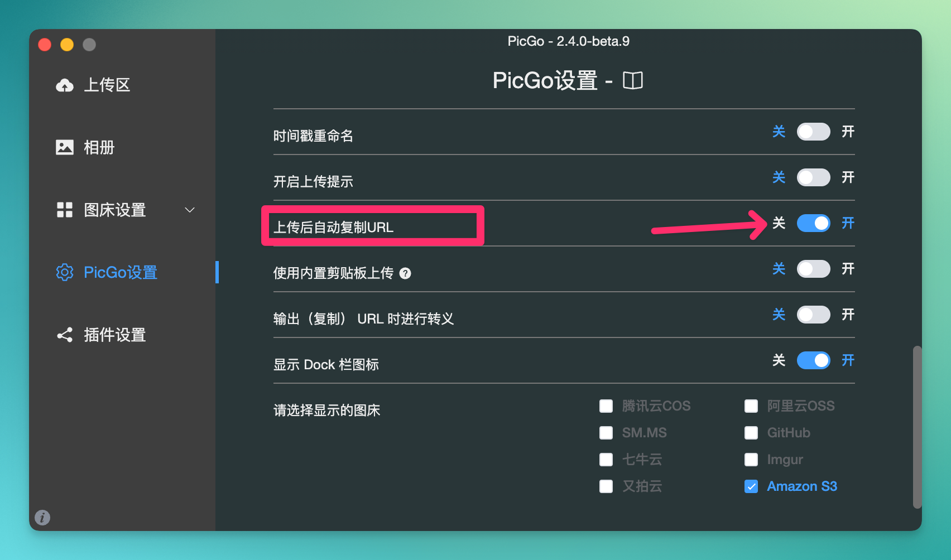Open the info icon at bottom left
This screenshot has height=560, width=951.
point(42,518)
